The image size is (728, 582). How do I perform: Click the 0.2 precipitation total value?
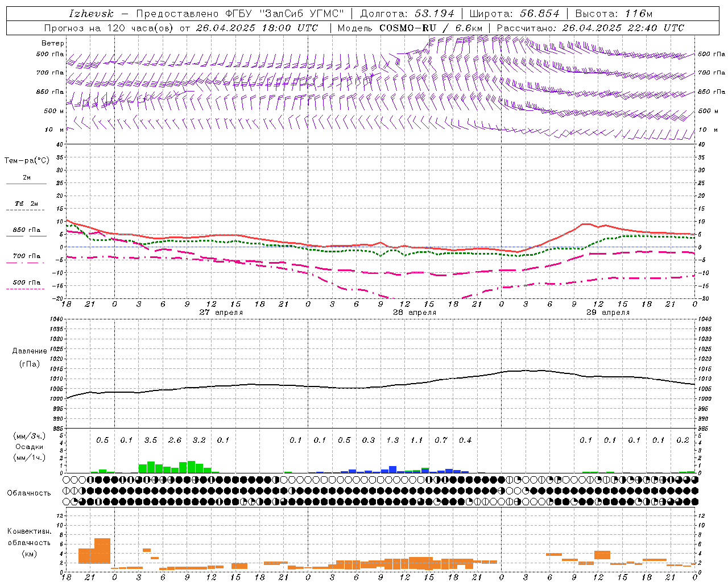tap(683, 440)
